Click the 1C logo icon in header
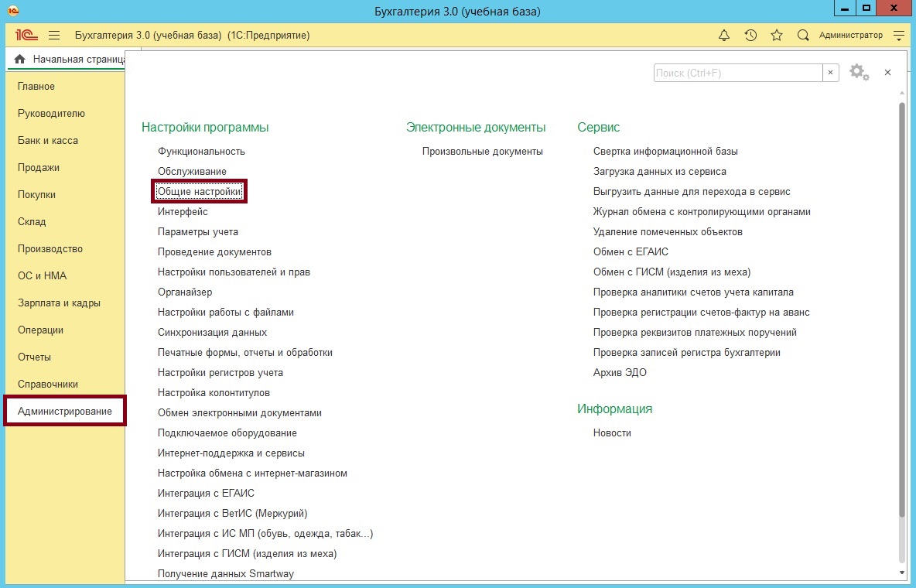The height and width of the screenshot is (588, 916). 27,36
